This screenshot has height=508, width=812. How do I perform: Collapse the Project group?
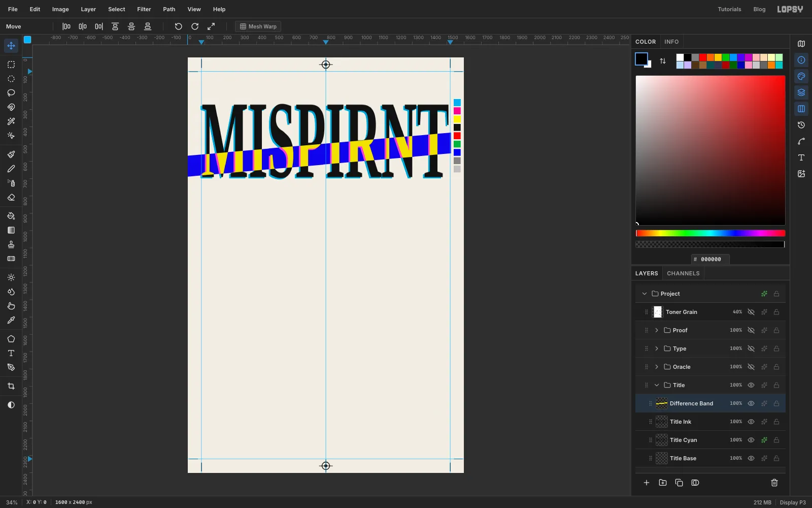click(645, 294)
